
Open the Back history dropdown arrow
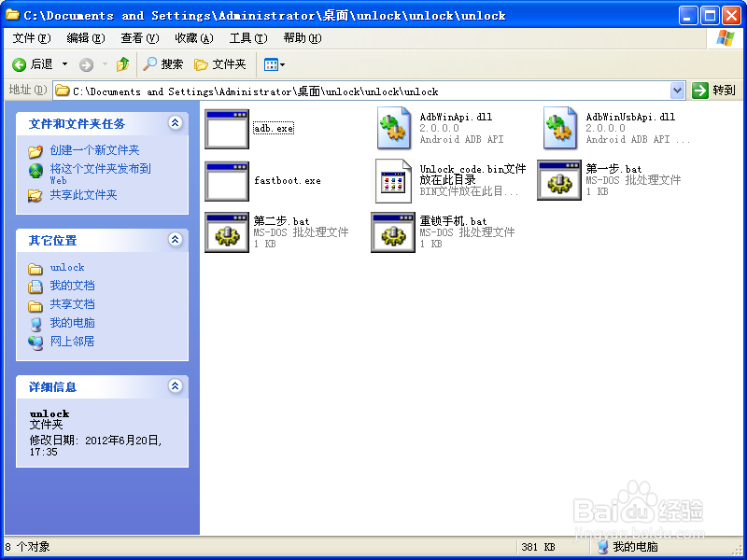pos(64,64)
